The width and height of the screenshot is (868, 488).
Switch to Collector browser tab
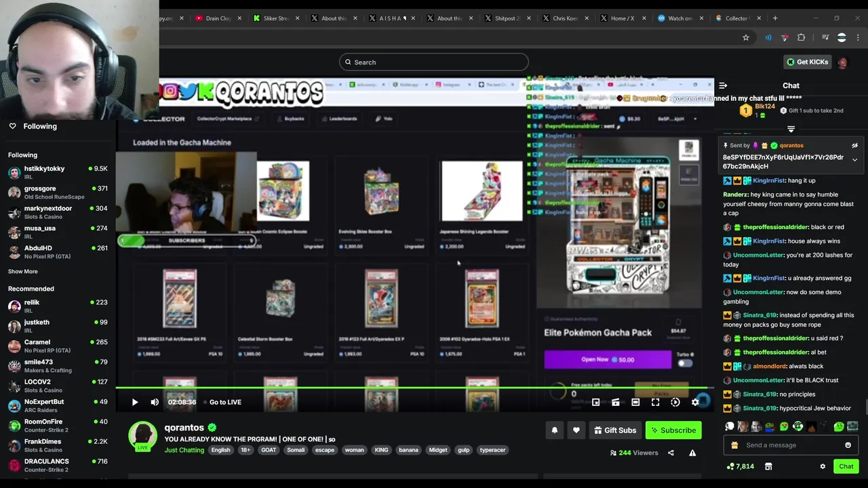click(x=737, y=18)
